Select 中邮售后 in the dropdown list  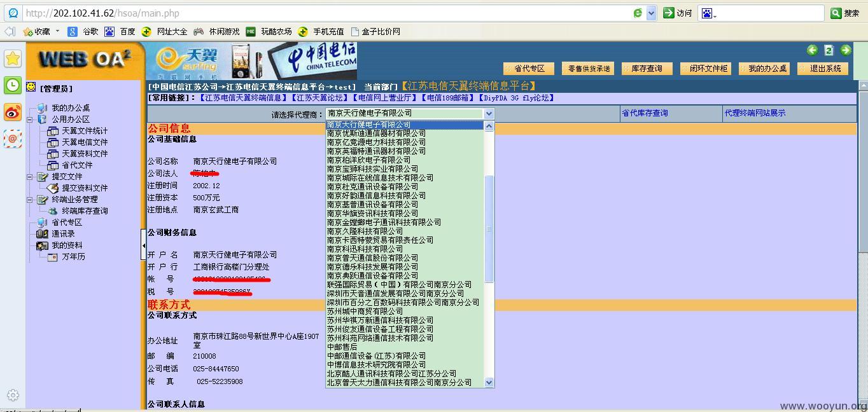405,347
